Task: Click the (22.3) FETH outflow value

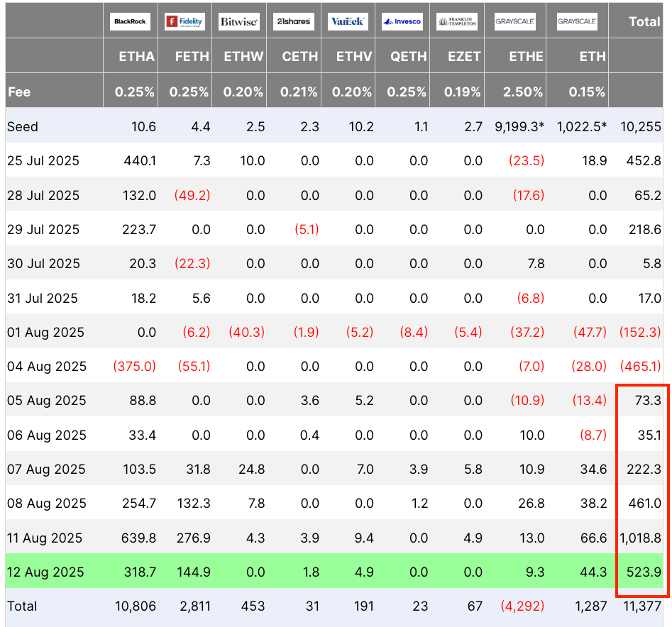Action: pyautogui.click(x=192, y=263)
